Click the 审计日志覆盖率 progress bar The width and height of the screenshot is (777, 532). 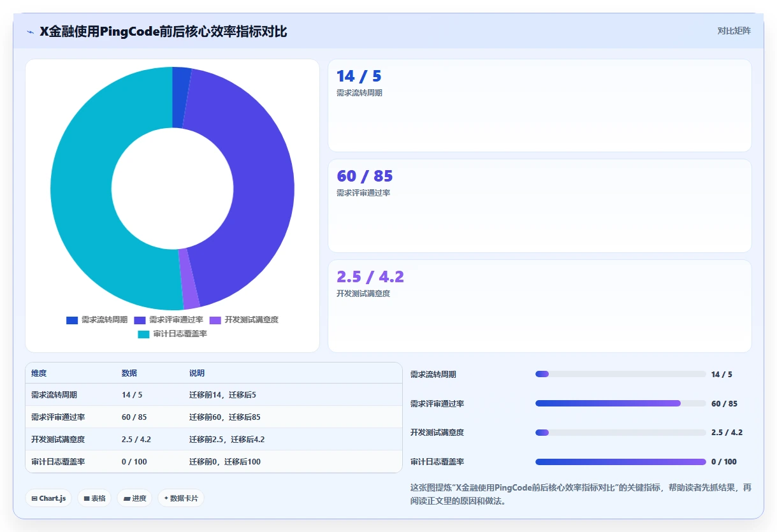(621, 462)
